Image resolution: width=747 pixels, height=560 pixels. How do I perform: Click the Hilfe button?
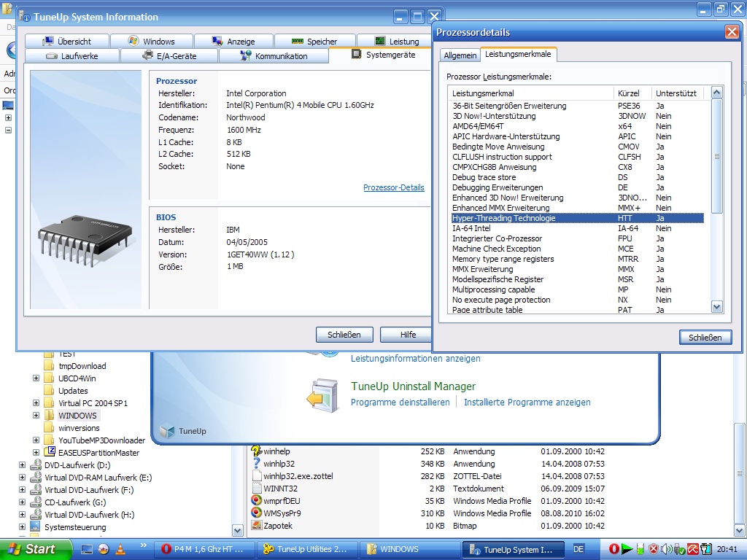point(408,335)
